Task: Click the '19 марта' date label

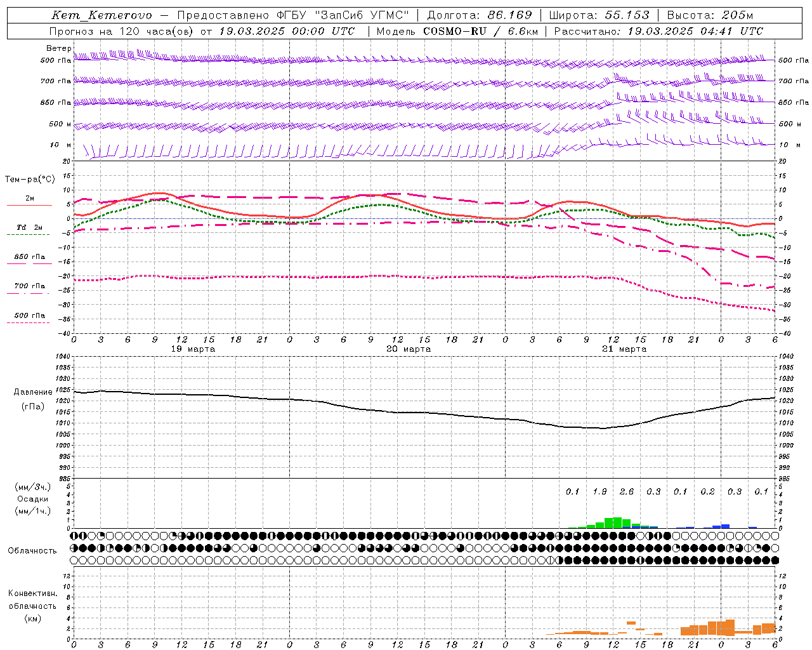Action: tap(193, 349)
